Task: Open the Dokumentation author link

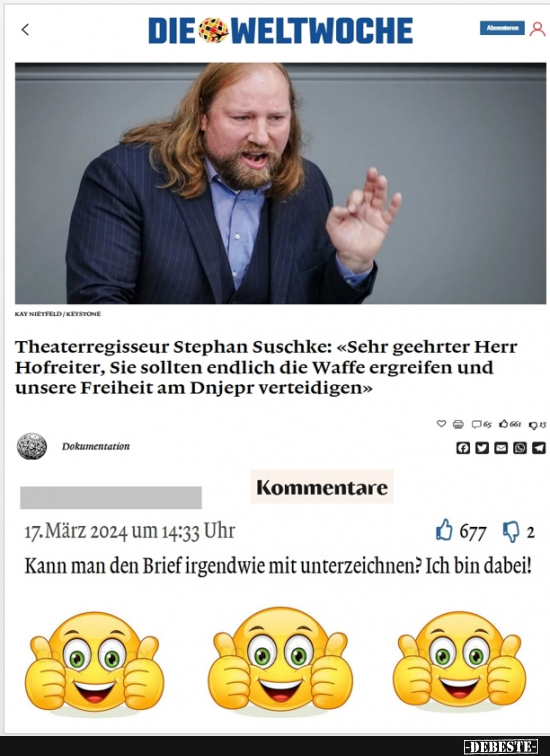Action: [x=96, y=446]
